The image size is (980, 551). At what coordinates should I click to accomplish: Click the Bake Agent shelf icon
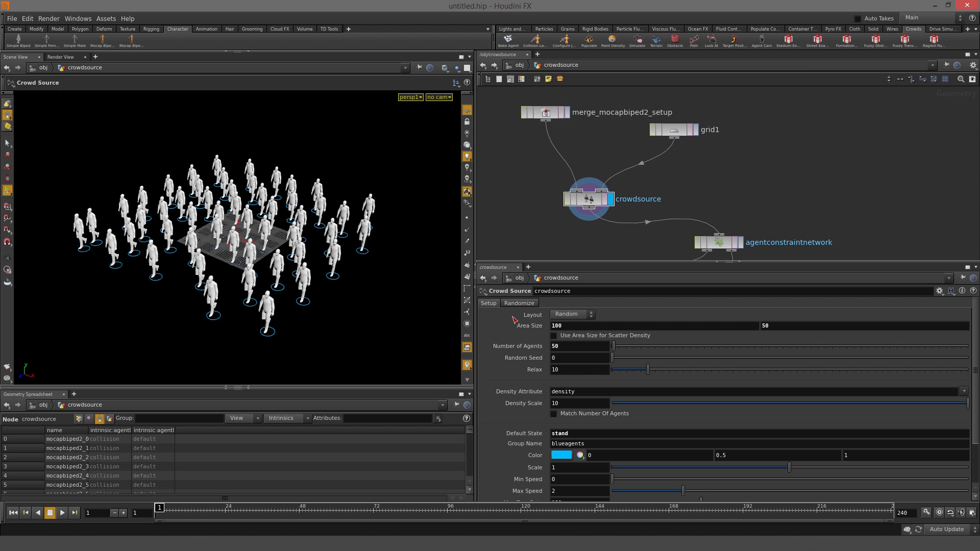[508, 40]
